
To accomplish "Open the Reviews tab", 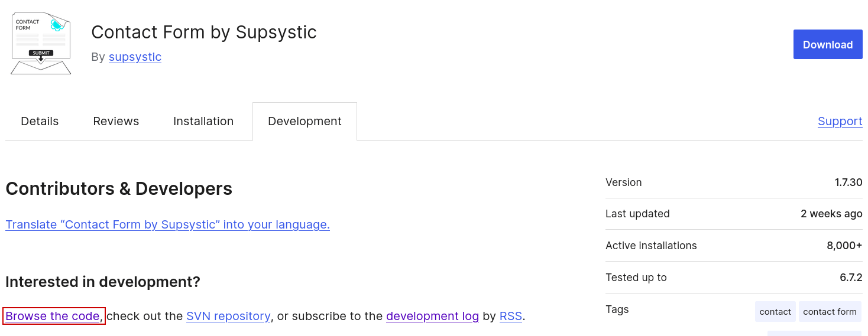I will [x=116, y=122].
